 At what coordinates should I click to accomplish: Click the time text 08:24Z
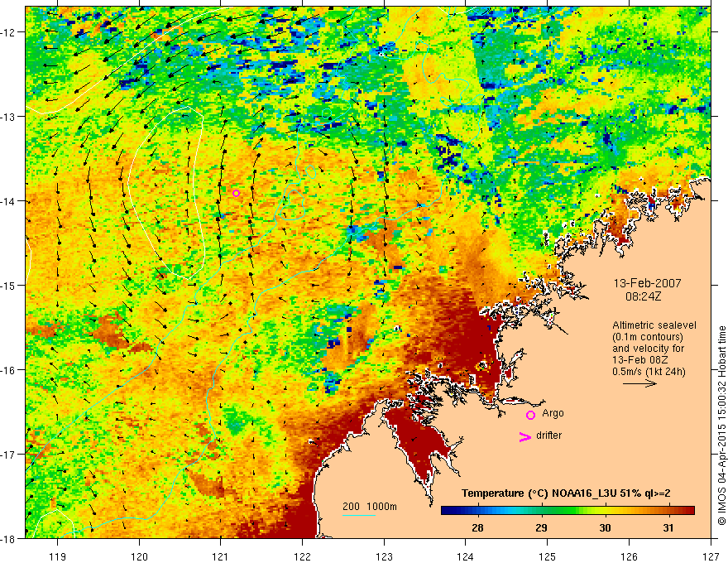pyautogui.click(x=643, y=296)
